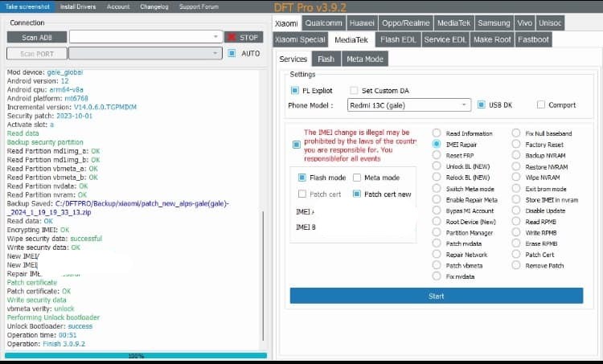Image resolution: width=603 pixels, height=364 pixels.
Task: Click Take screenshot in top bar
Action: [x=27, y=6]
